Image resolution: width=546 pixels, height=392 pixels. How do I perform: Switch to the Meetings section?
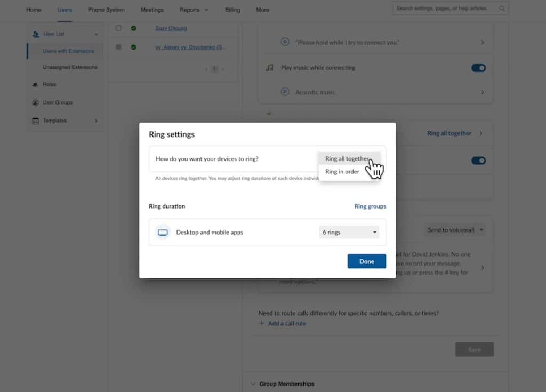coord(152,10)
